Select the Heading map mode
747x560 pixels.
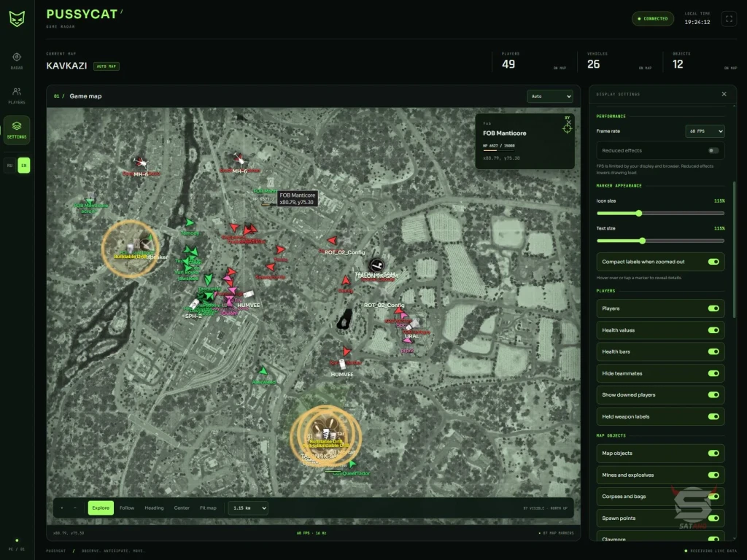(154, 508)
